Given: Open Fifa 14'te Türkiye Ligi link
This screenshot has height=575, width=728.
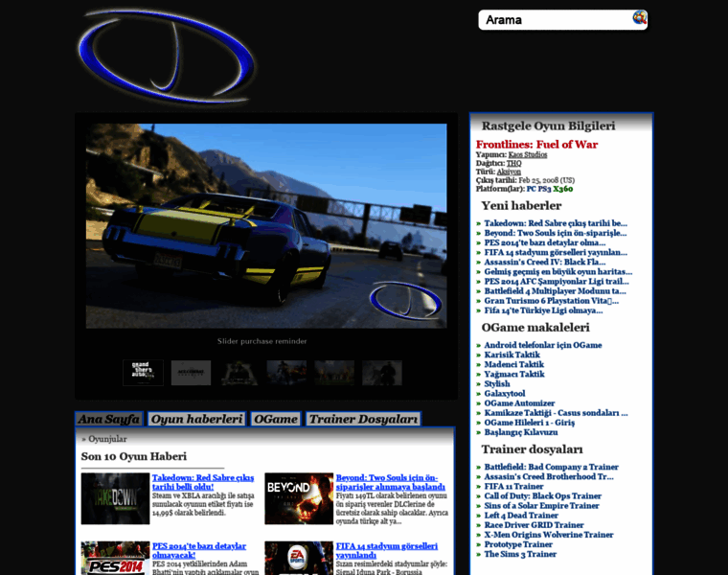Looking at the screenshot, I should 543,310.
